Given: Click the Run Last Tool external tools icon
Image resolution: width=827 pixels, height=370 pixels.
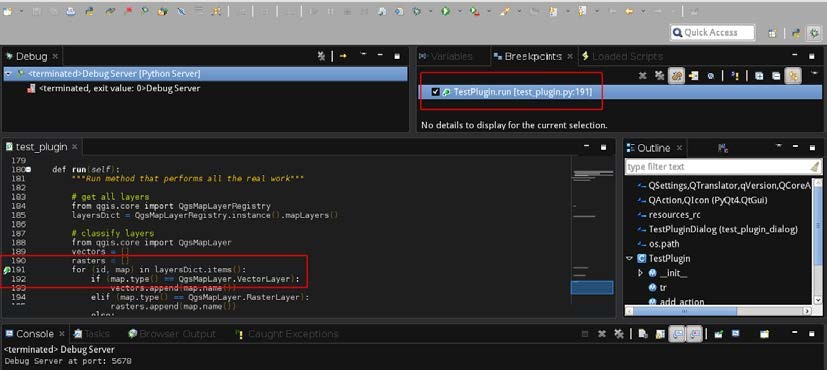Looking at the screenshot, I should point(475,11).
